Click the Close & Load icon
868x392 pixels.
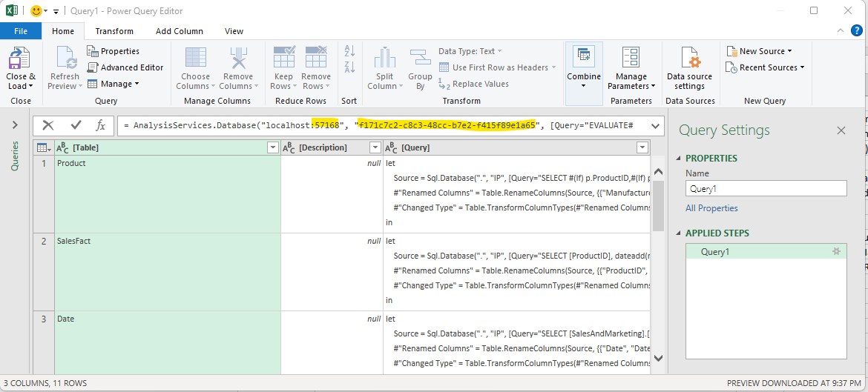(x=20, y=58)
